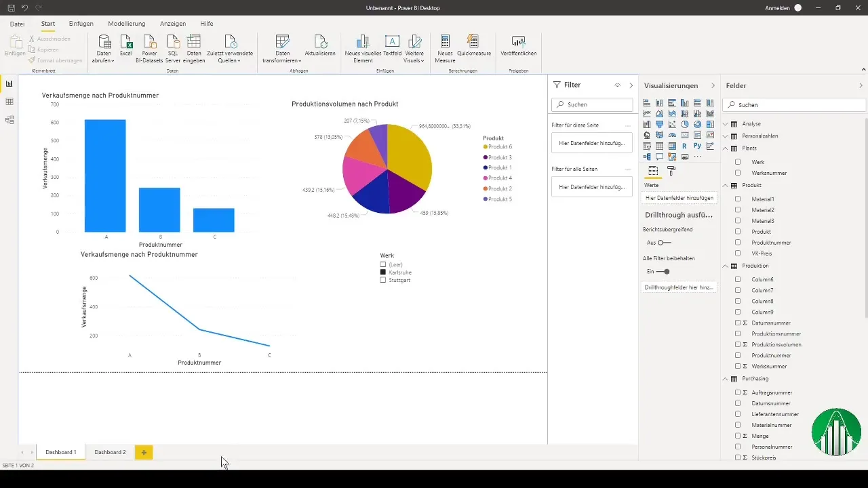The width and height of the screenshot is (868, 488).
Task: Switch to Model view in sidebar
Action: [9, 120]
